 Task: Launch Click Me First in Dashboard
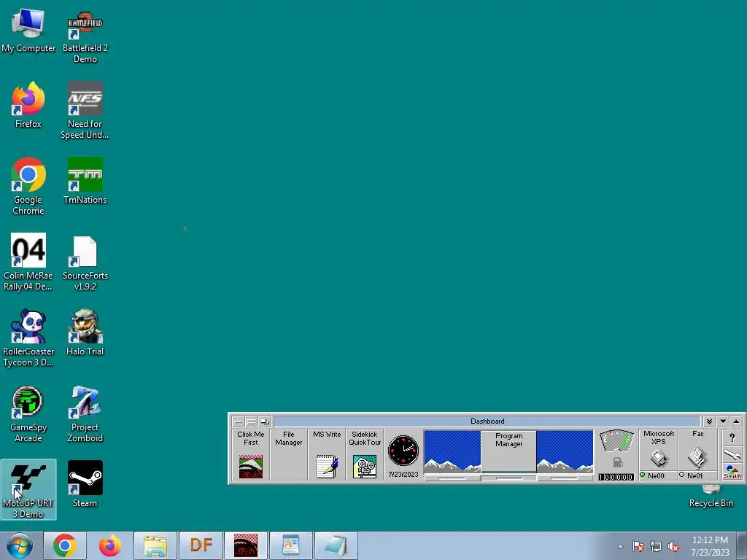pyautogui.click(x=251, y=455)
